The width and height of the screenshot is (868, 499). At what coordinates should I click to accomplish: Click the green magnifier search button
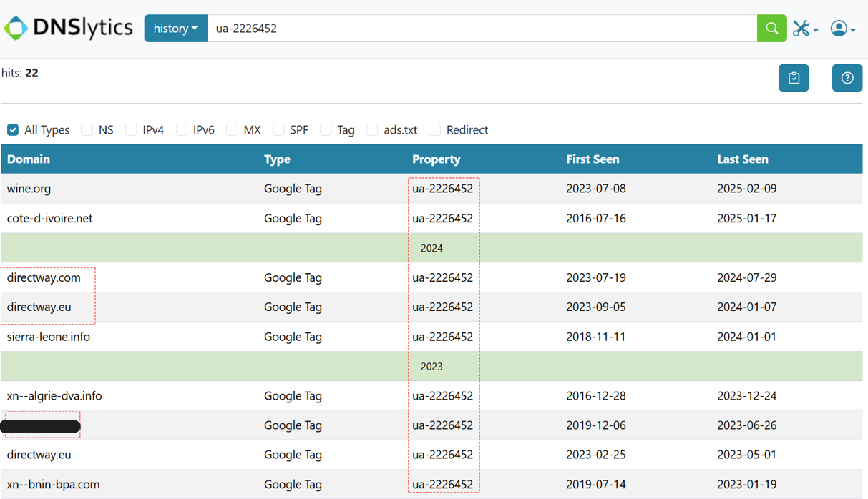[772, 29]
